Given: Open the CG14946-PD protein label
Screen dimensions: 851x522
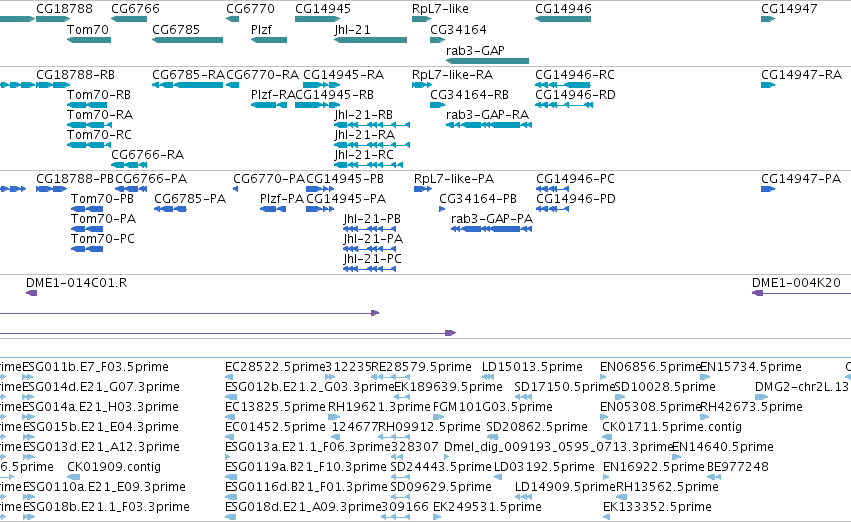Looking at the screenshot, I should (576, 199).
